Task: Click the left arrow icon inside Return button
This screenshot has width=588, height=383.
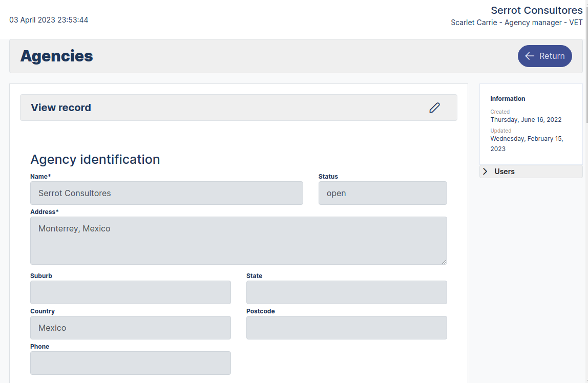Action: (530, 56)
